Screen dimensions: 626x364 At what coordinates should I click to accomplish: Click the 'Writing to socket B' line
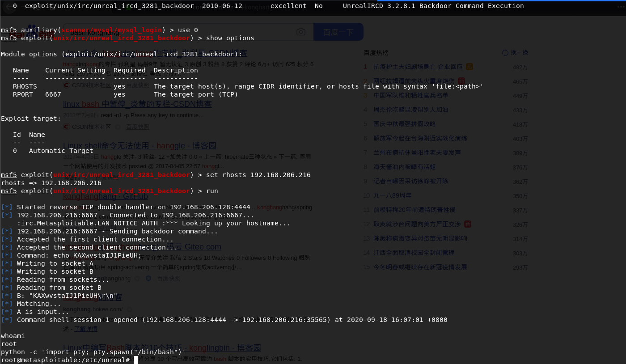47,271
